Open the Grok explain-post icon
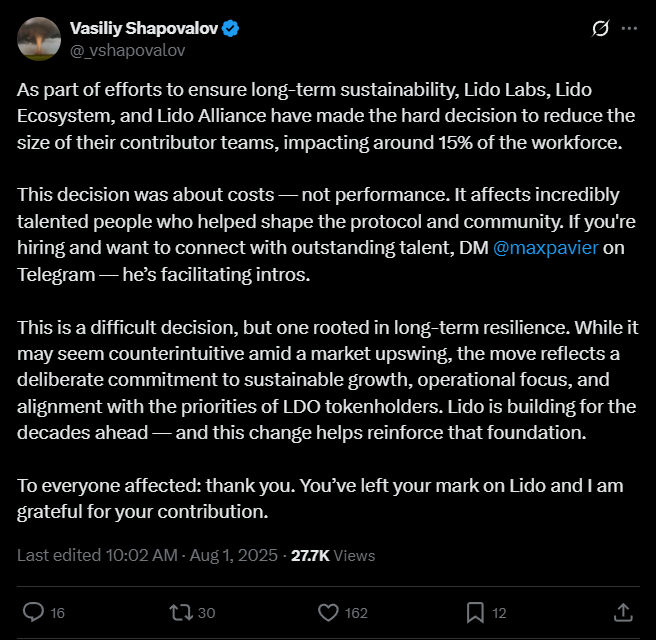This screenshot has height=640, width=656. 600,28
